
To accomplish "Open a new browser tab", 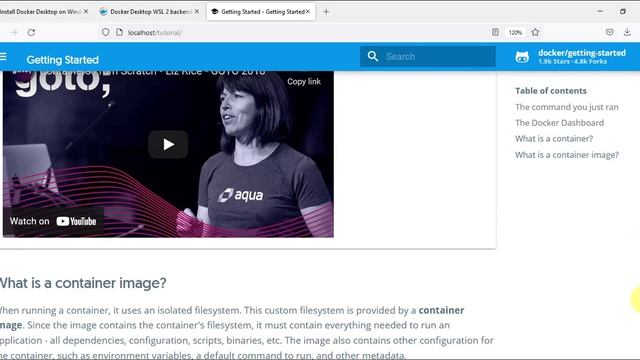I will [x=326, y=12].
